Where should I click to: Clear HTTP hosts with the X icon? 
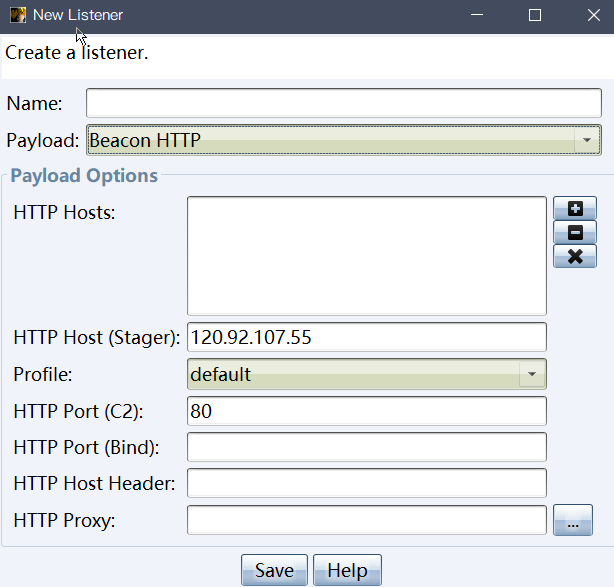tap(574, 256)
